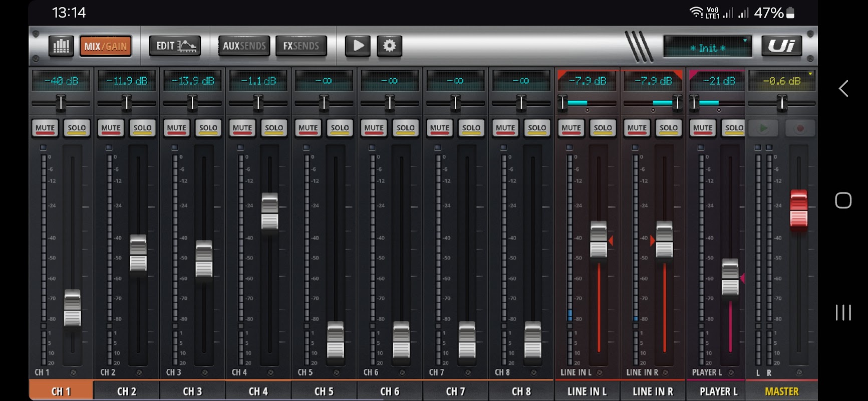This screenshot has width=868, height=401.
Task: Mute the LINE IN L channel
Action: tap(571, 128)
